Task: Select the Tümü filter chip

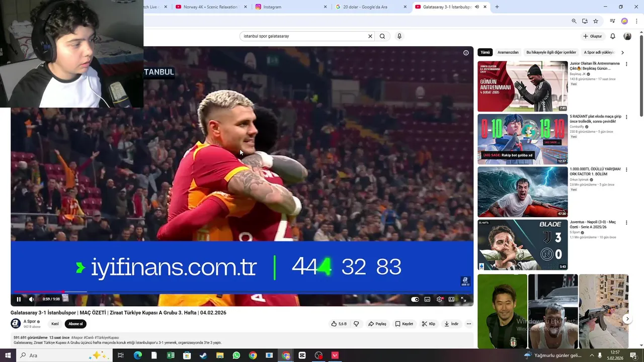Action: tap(485, 52)
